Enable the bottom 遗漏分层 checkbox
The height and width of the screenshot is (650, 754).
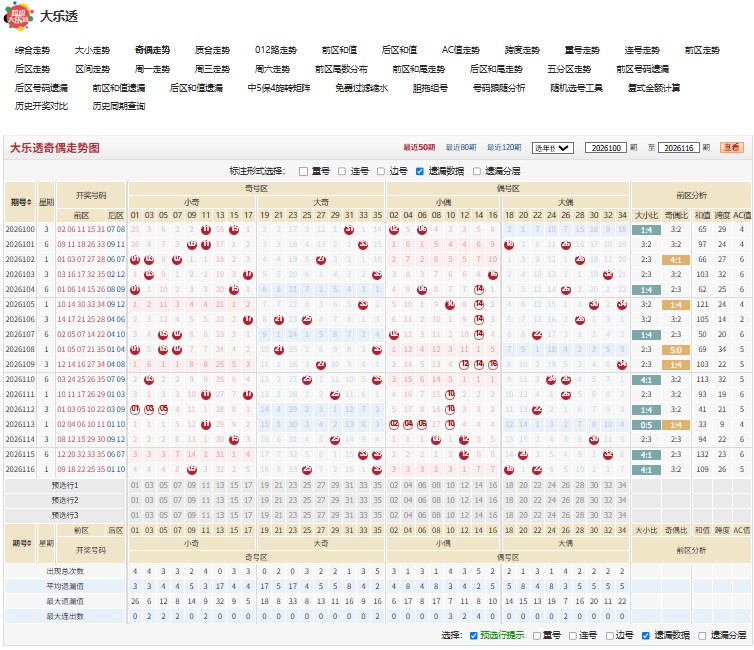(x=702, y=636)
